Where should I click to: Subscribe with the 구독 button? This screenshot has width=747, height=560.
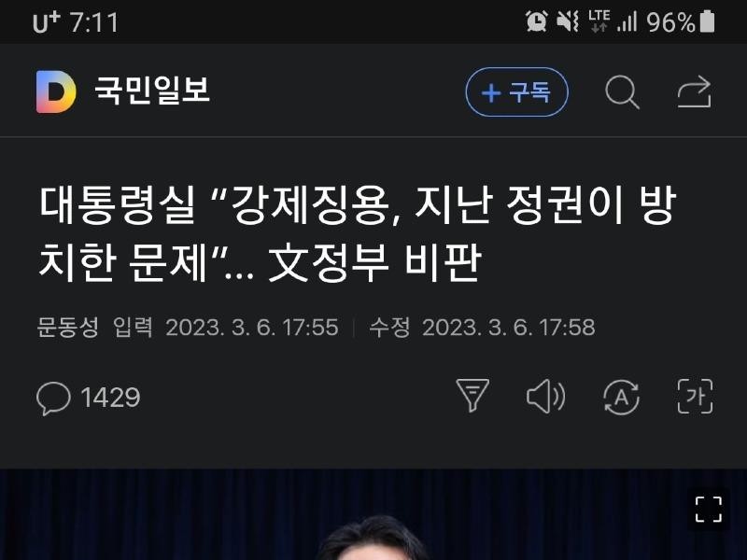[x=517, y=91]
